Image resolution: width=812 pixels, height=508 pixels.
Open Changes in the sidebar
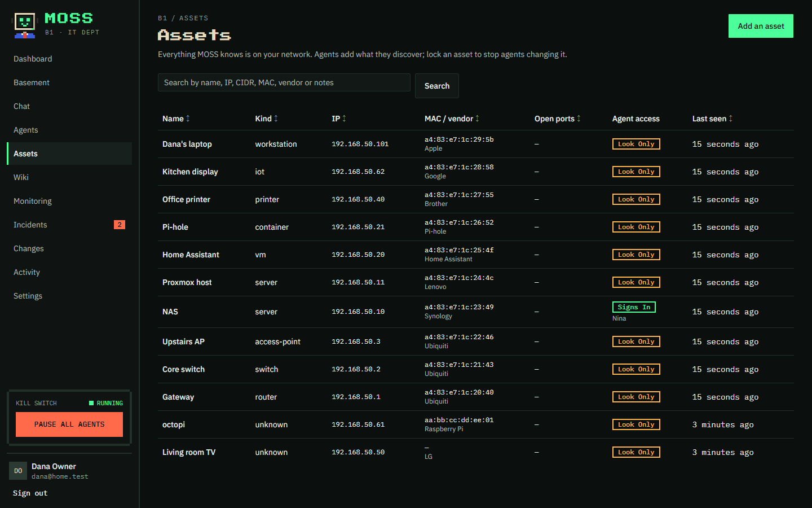click(69, 248)
